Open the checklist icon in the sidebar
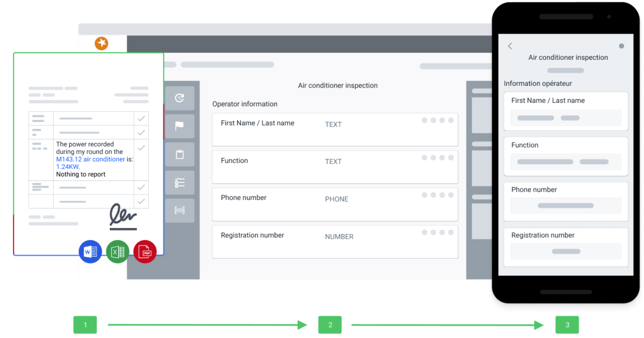The height and width of the screenshot is (338, 644). (179, 182)
